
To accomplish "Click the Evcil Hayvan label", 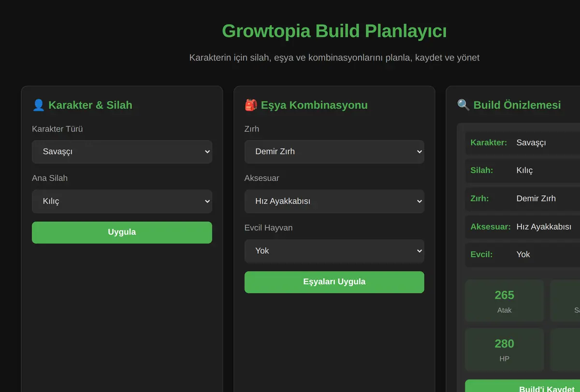I will (x=268, y=228).
